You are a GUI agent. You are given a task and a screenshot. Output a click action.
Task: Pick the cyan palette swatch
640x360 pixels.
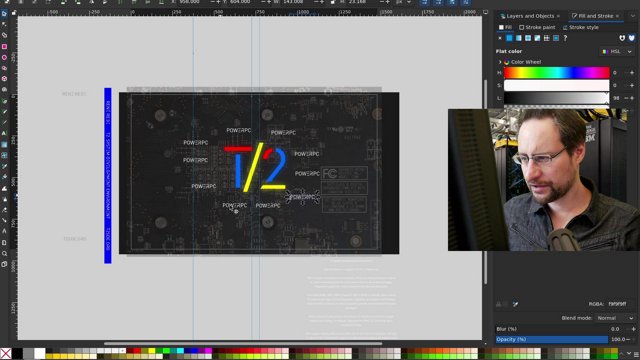pos(180,351)
